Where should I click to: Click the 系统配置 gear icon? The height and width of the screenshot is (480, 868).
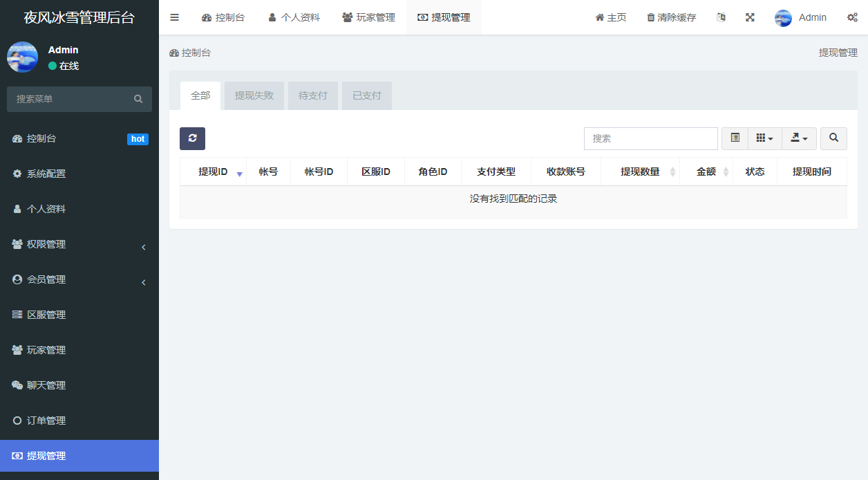(x=17, y=174)
